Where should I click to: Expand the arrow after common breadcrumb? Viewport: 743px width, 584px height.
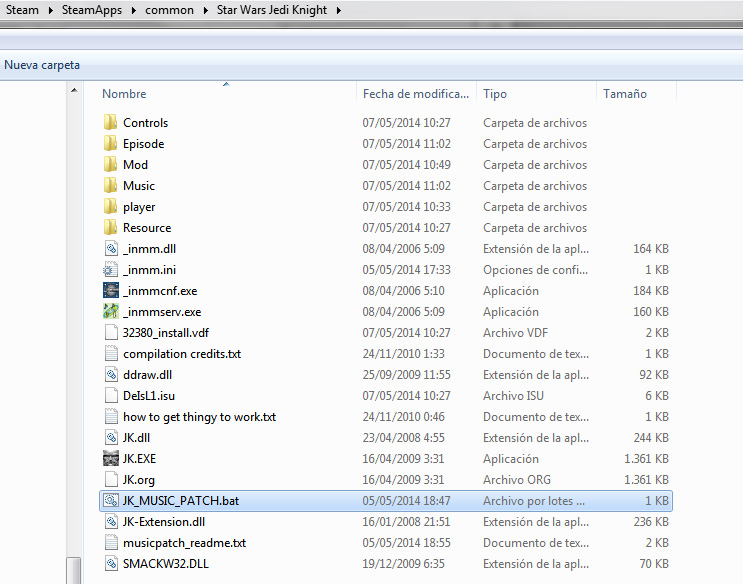point(206,10)
